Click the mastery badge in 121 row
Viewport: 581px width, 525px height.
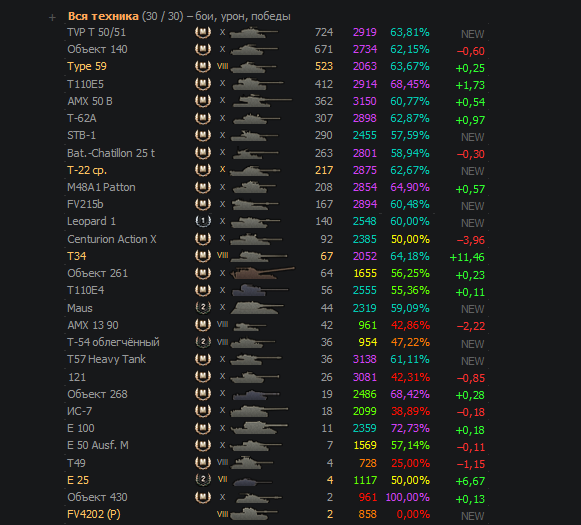(x=203, y=376)
